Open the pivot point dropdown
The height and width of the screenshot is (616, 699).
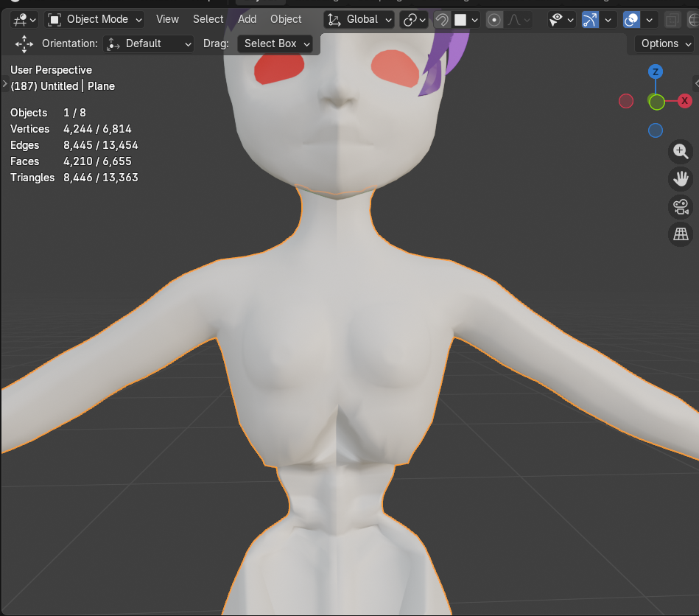pos(414,20)
